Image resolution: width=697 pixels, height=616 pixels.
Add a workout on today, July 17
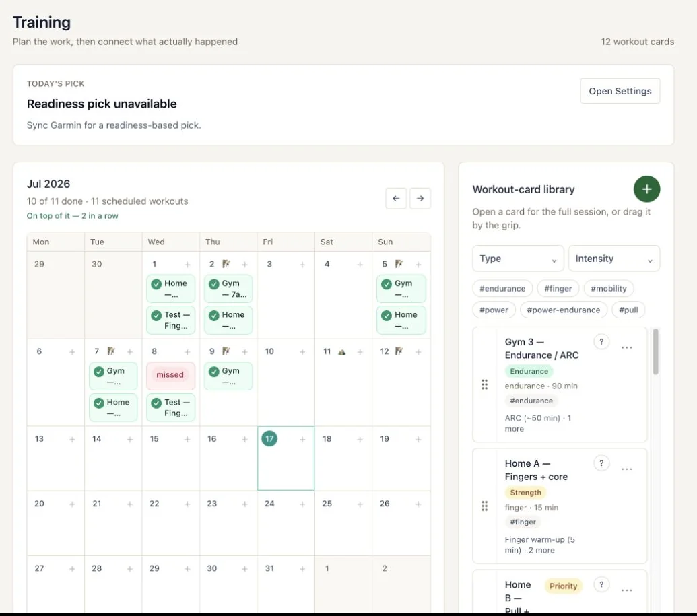pyautogui.click(x=302, y=440)
